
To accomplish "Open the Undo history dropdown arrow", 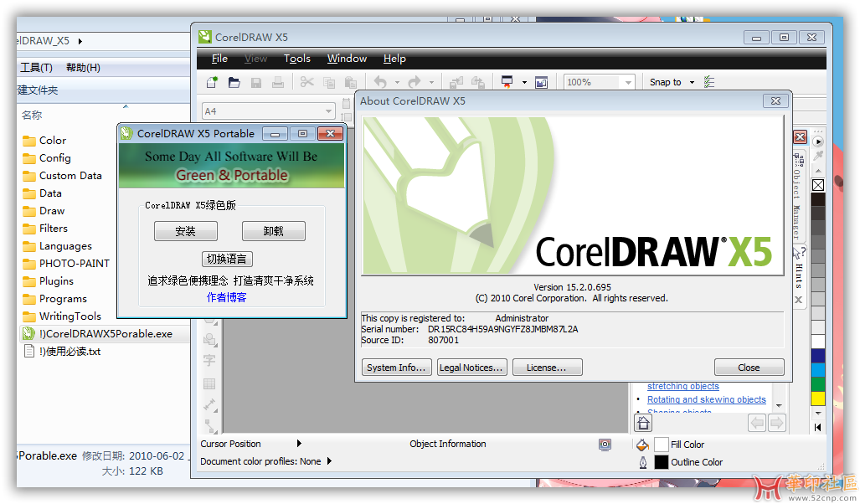I will 397,82.
